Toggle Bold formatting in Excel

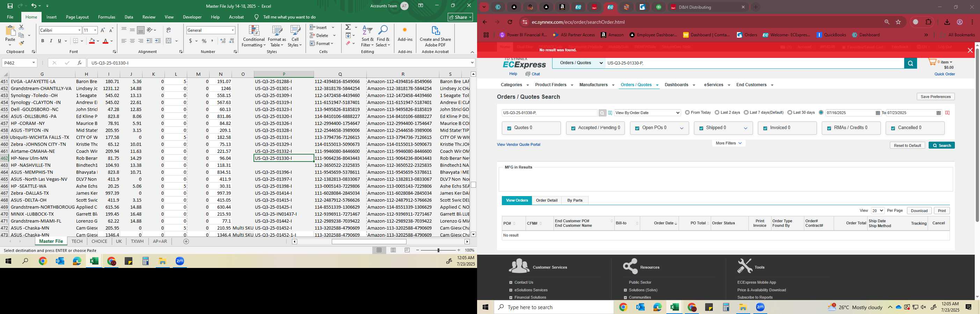click(43, 41)
